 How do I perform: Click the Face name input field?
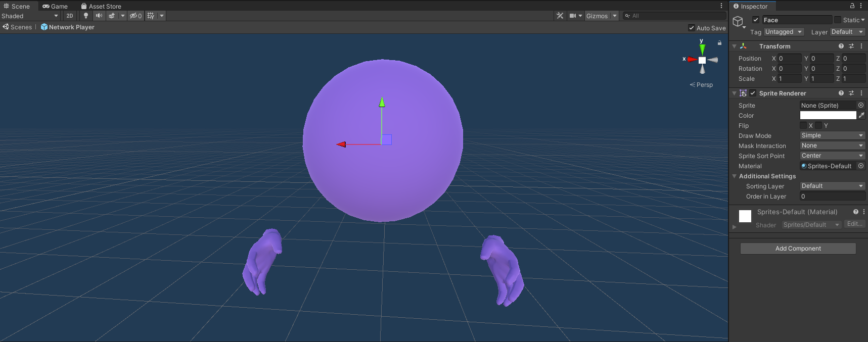pyautogui.click(x=797, y=20)
